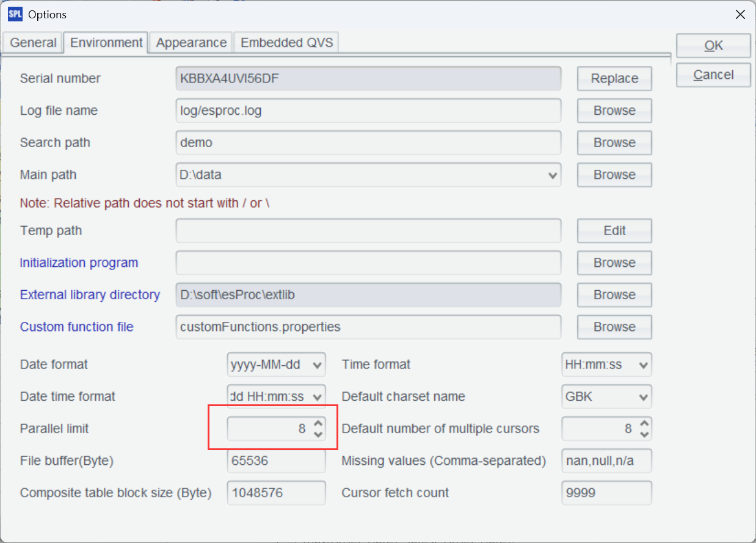Click the Cursor fetch count field
This screenshot has height=543, width=756.
click(x=606, y=493)
